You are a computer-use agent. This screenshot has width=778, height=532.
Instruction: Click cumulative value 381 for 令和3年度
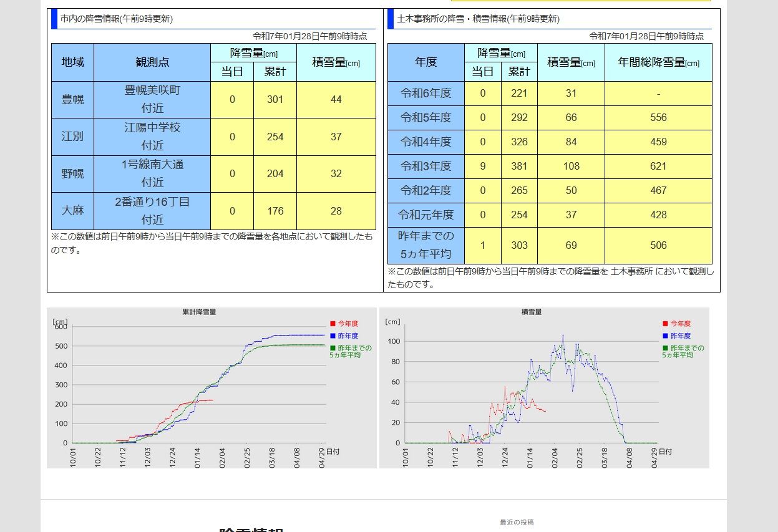click(519, 167)
